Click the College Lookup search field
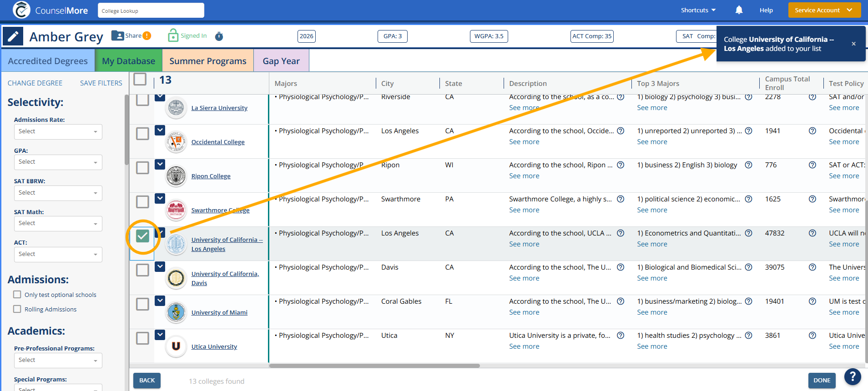868x391 pixels. 151,10
